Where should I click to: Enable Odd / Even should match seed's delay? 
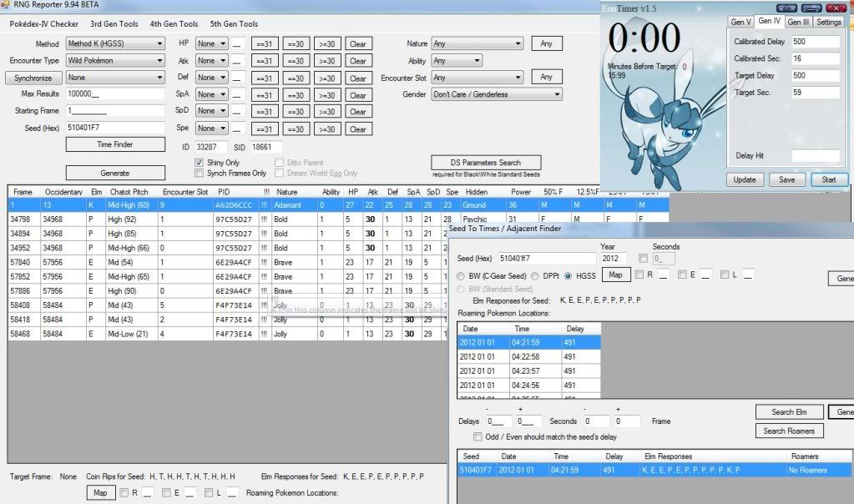[478, 436]
